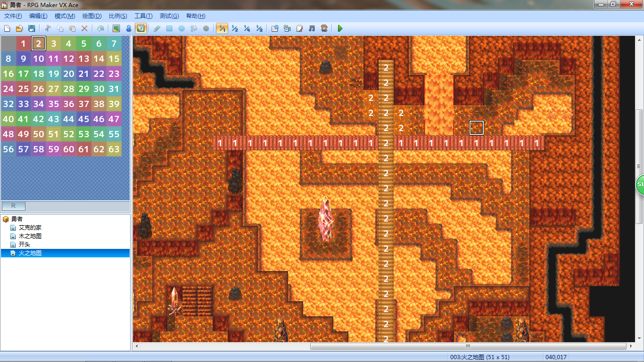Open the Script Editor icon
The width and height of the screenshot is (644, 362).
299,28
